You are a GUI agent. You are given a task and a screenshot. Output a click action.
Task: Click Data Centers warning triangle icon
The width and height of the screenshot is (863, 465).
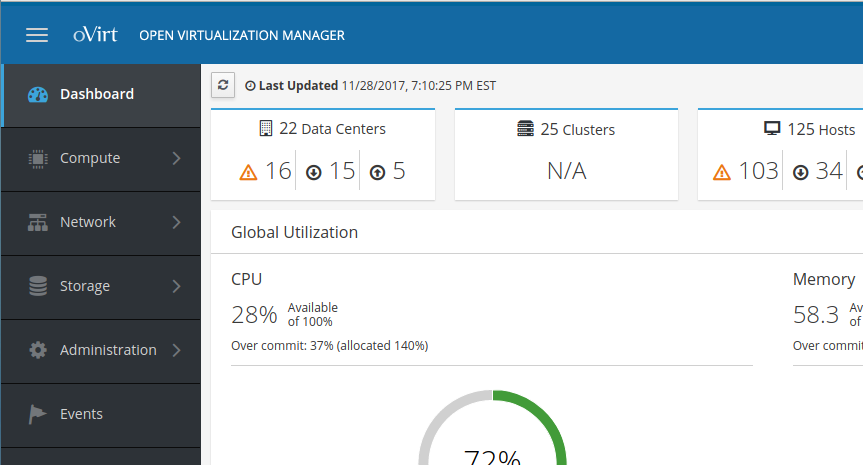pos(249,172)
